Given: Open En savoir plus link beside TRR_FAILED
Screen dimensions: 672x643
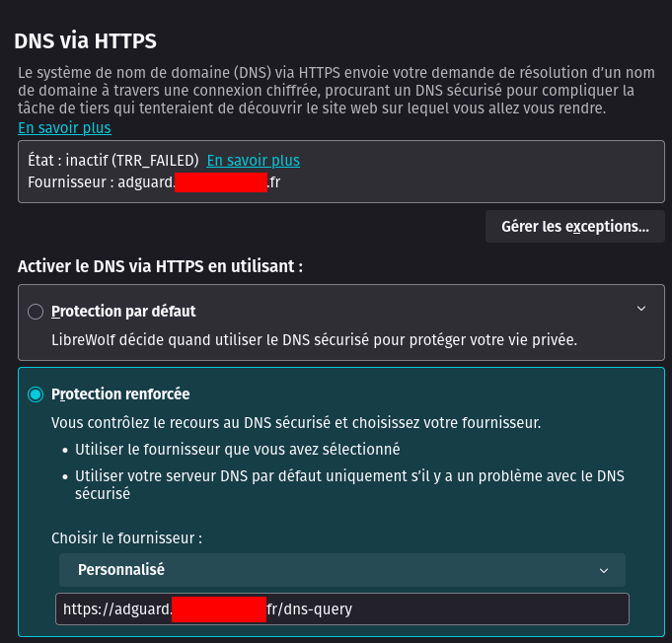Looking at the screenshot, I should [x=253, y=160].
